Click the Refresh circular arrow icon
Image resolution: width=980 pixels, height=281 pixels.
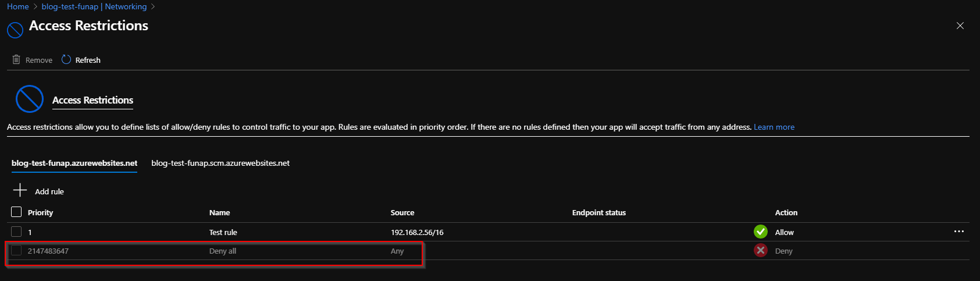[66, 59]
